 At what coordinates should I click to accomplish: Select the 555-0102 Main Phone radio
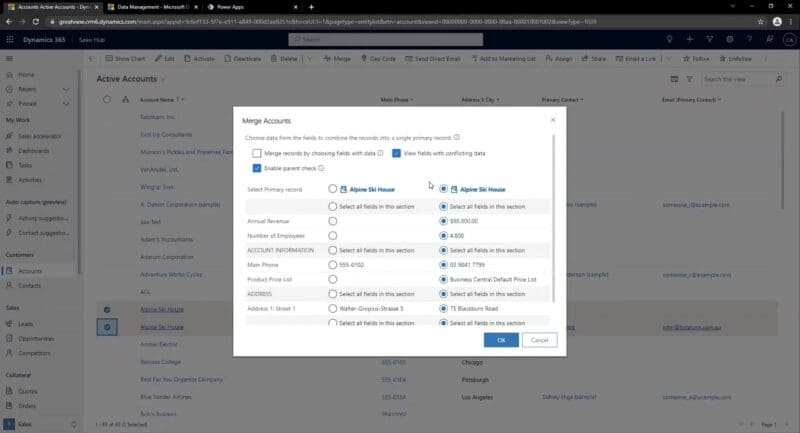(x=333, y=265)
